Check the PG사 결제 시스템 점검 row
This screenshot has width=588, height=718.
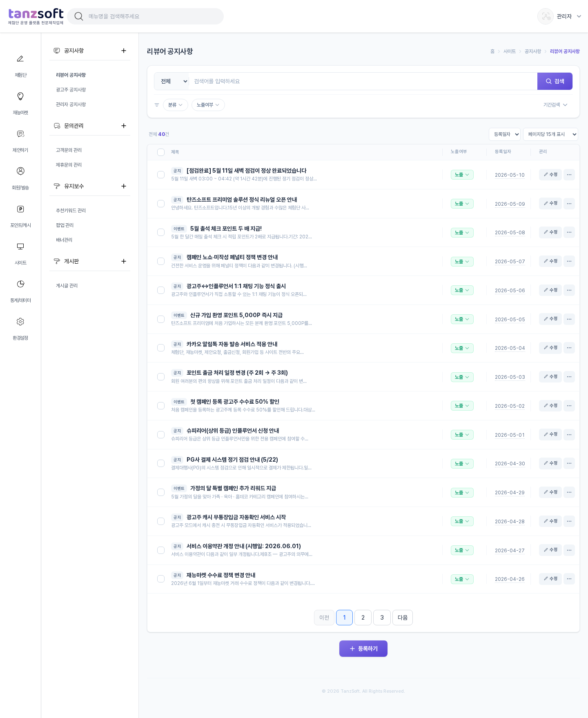click(161, 463)
